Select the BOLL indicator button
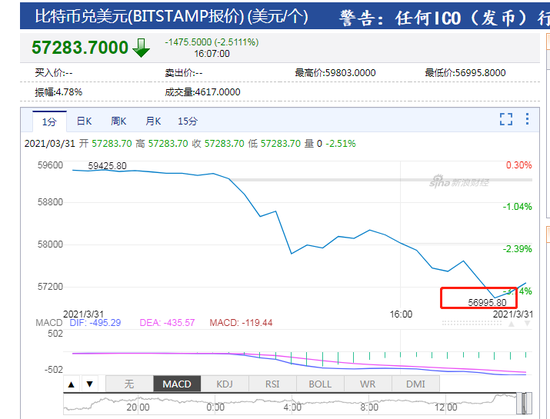 [320, 384]
